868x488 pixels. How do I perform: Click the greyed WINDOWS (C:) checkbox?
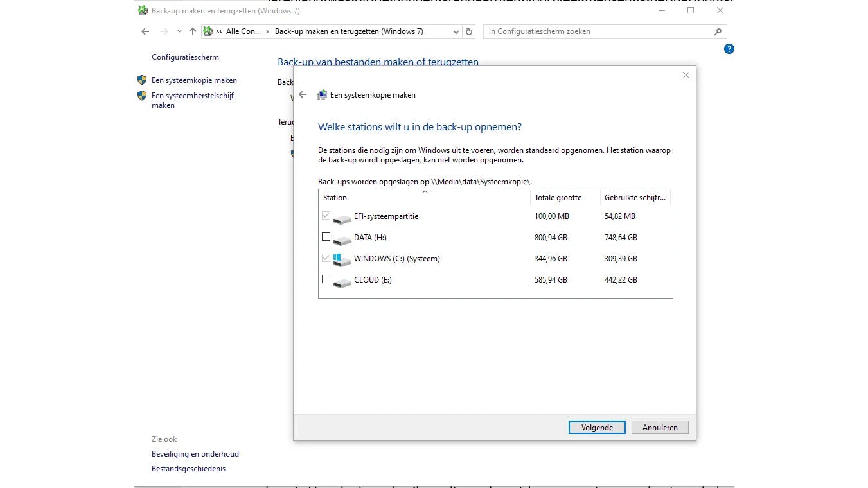326,258
